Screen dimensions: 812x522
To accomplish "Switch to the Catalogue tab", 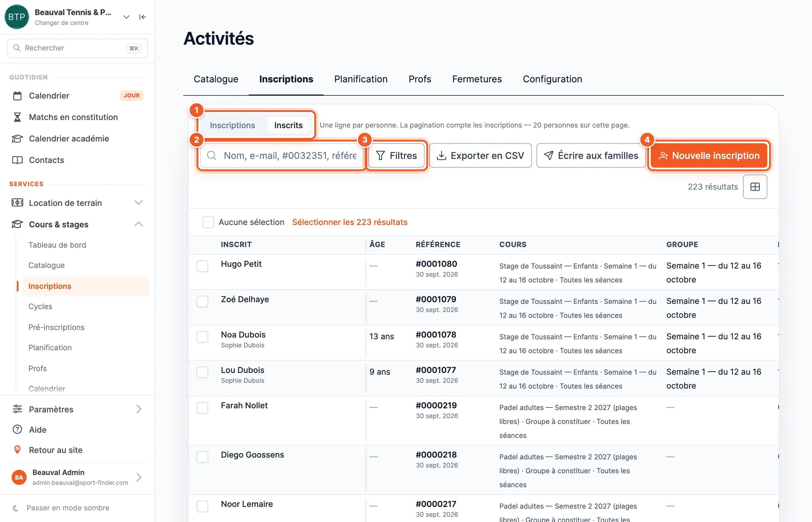I will (x=216, y=79).
